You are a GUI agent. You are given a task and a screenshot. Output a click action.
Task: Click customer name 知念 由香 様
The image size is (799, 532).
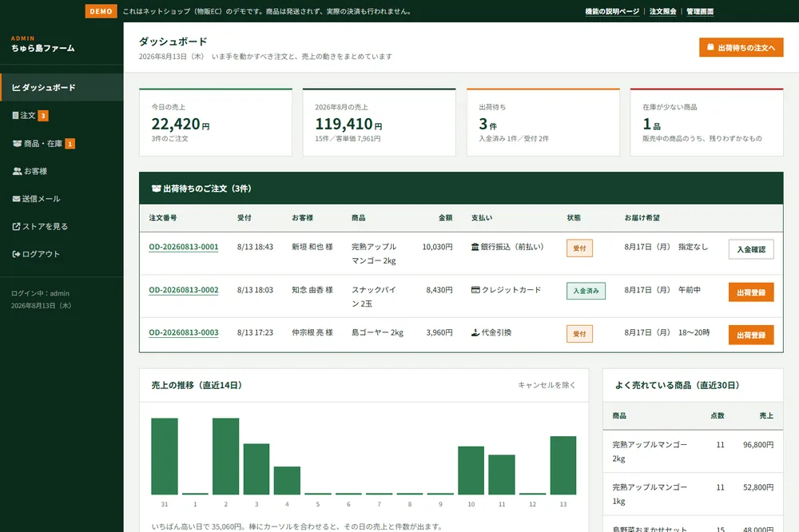[312, 289]
